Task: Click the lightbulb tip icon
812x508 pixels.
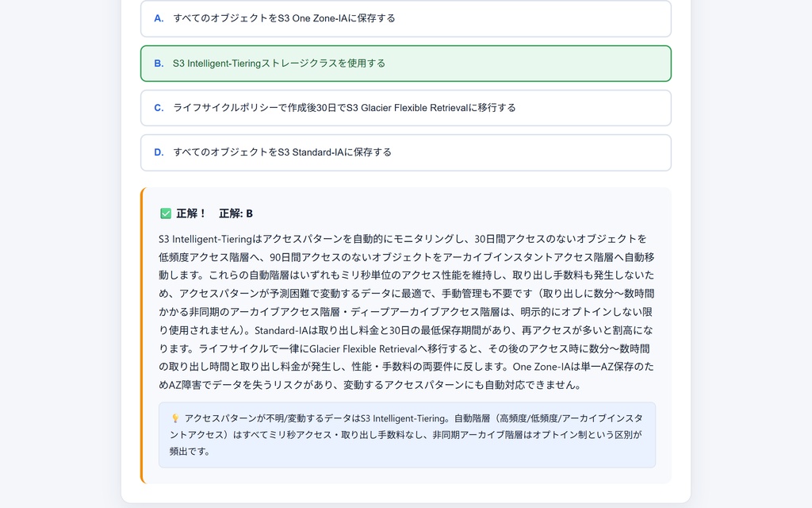Action: pos(175,418)
